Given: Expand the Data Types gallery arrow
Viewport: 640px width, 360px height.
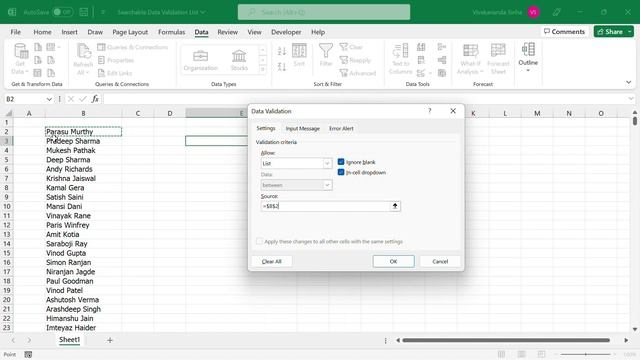Looking at the screenshot, I should (262, 70).
